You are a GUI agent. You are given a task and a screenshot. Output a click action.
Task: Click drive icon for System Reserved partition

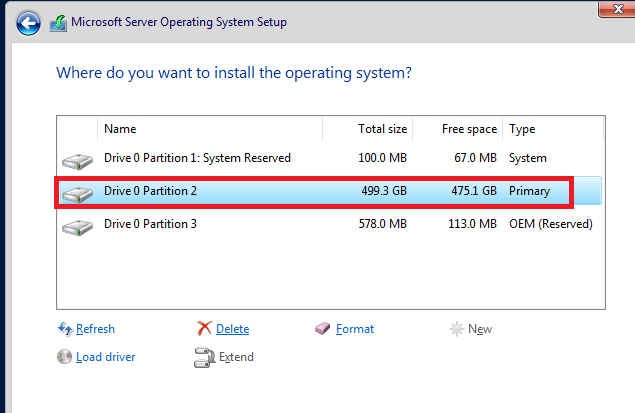coord(75,159)
